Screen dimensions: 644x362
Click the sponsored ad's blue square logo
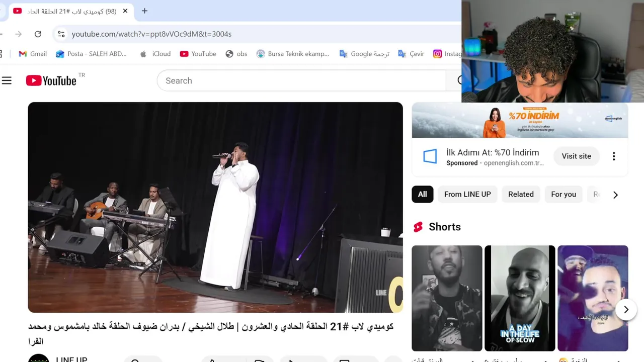(430, 156)
